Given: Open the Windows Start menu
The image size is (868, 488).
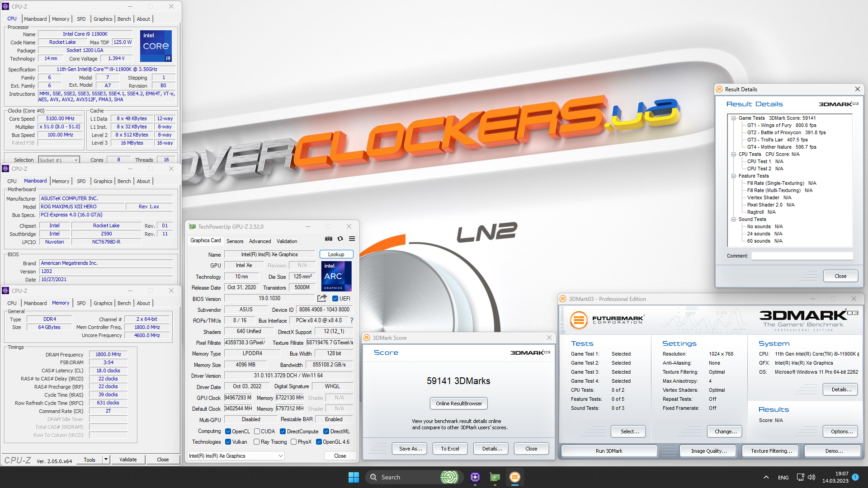Looking at the screenshot, I should click(x=354, y=477).
